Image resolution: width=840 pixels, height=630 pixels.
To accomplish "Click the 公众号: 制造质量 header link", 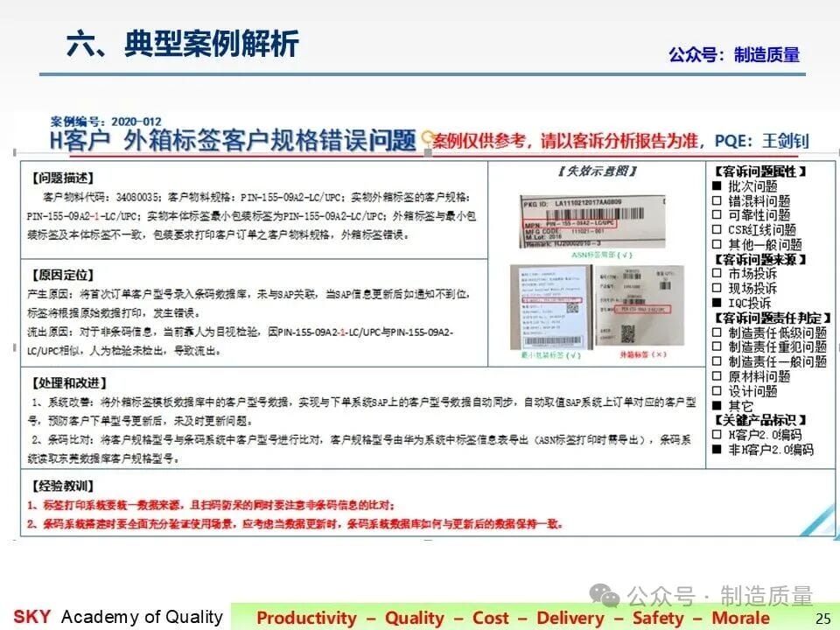I will [x=734, y=54].
